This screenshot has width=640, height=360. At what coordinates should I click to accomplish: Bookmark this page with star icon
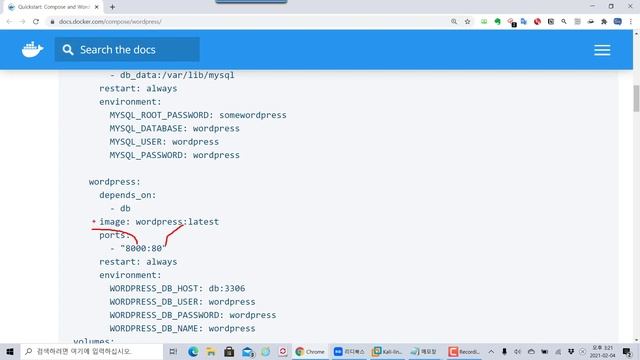point(467,21)
